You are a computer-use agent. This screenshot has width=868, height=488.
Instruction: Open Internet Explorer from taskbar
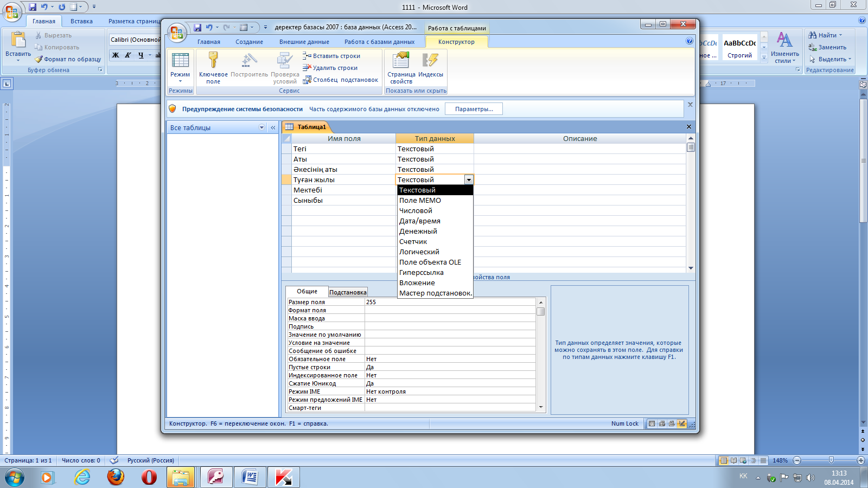82,477
